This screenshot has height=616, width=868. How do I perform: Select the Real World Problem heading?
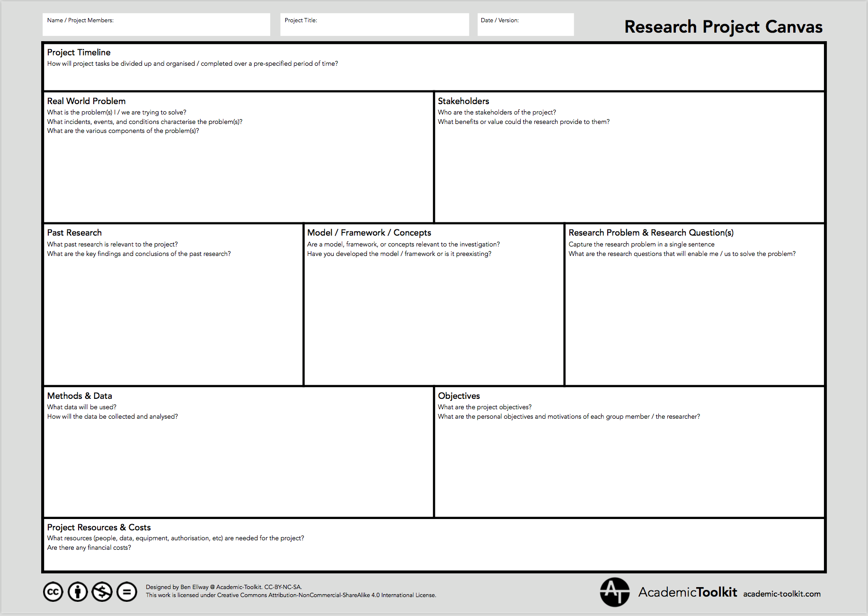point(86,101)
